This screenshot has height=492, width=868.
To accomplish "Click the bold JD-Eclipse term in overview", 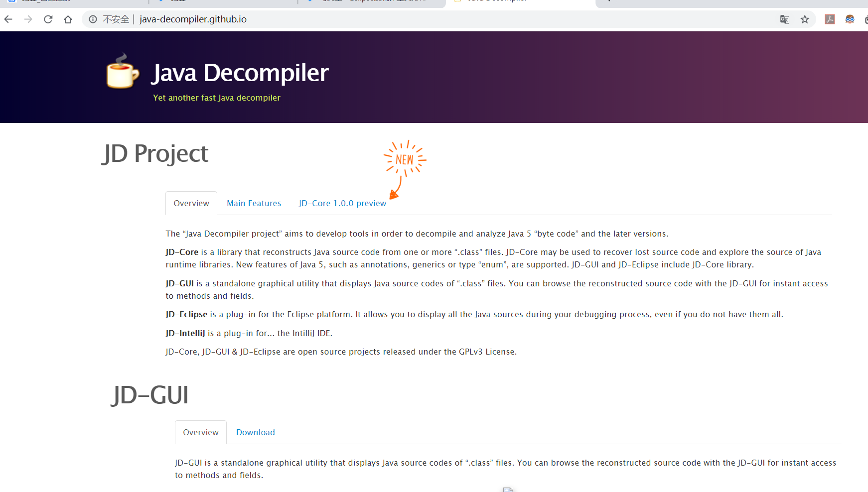I will tap(186, 314).
